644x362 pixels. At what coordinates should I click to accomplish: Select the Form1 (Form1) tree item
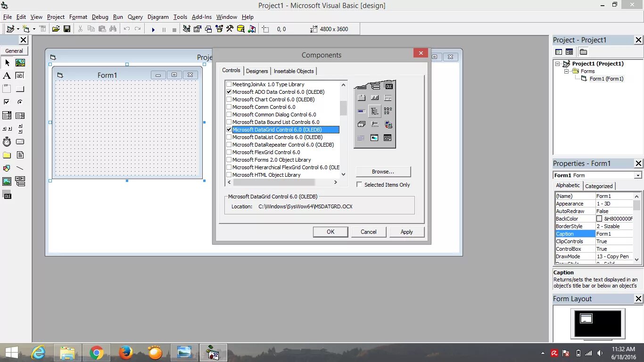pyautogui.click(x=606, y=79)
